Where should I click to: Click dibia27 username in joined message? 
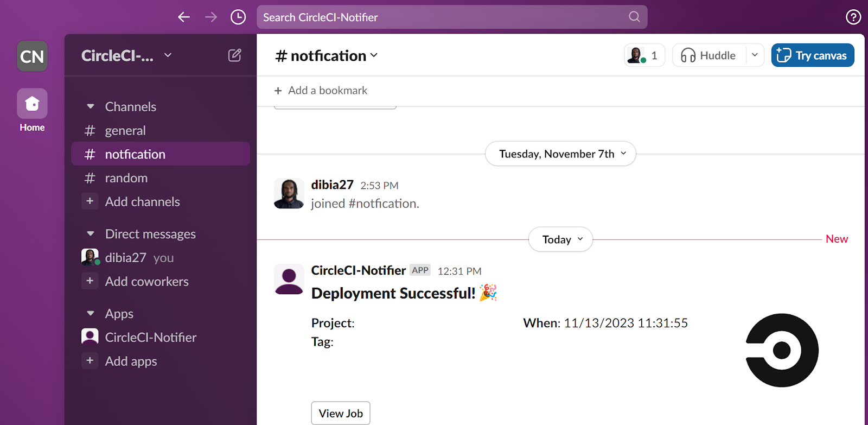coord(332,185)
